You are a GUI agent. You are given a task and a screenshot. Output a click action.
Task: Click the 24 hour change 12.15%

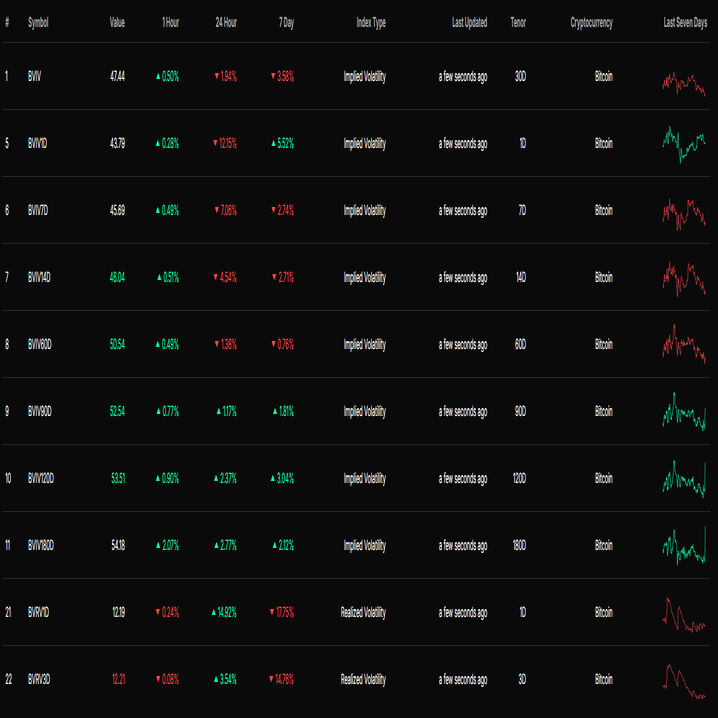(225, 143)
